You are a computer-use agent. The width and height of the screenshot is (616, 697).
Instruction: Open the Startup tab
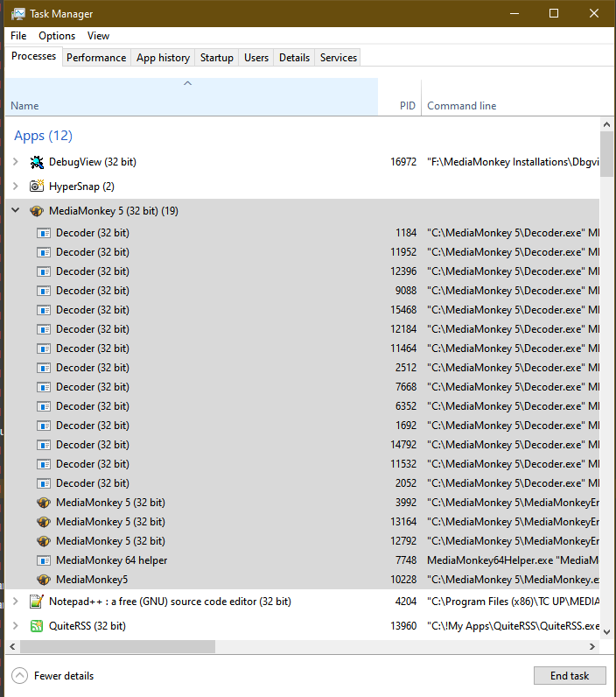click(216, 58)
